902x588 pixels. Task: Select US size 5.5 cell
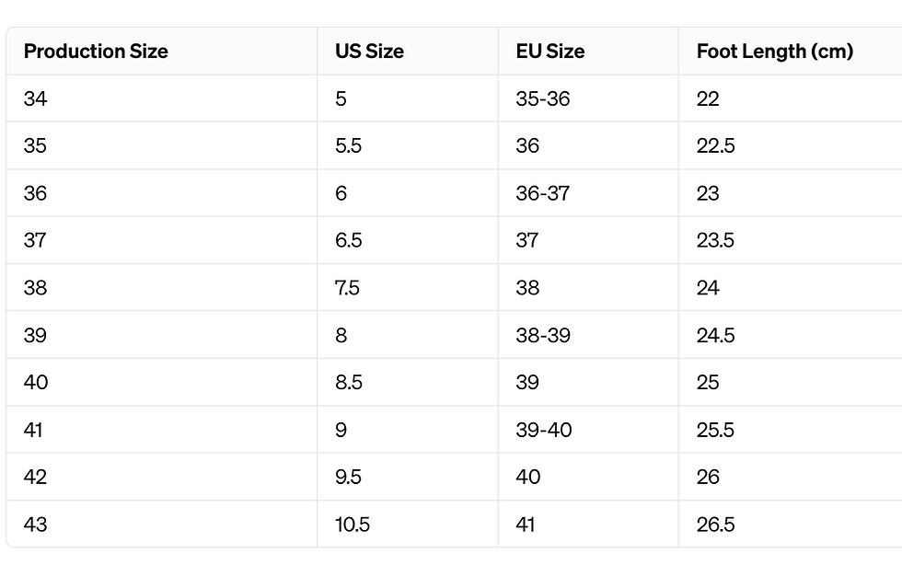point(407,145)
